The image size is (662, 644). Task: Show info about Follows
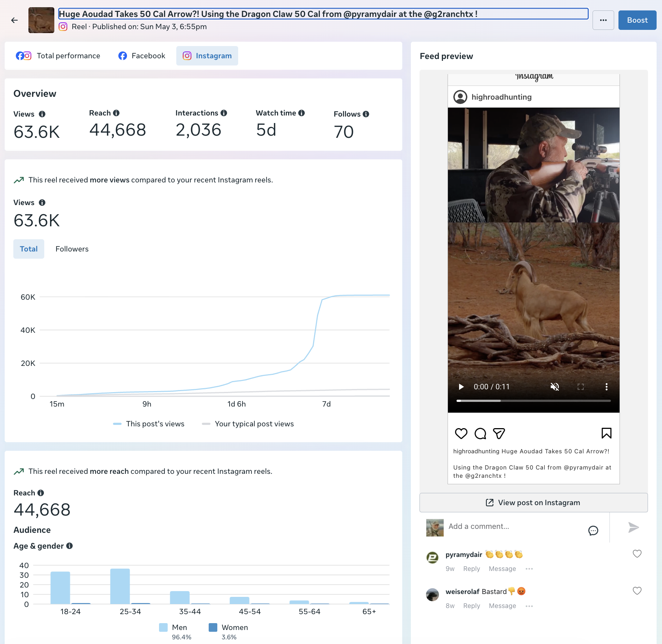[x=366, y=114]
